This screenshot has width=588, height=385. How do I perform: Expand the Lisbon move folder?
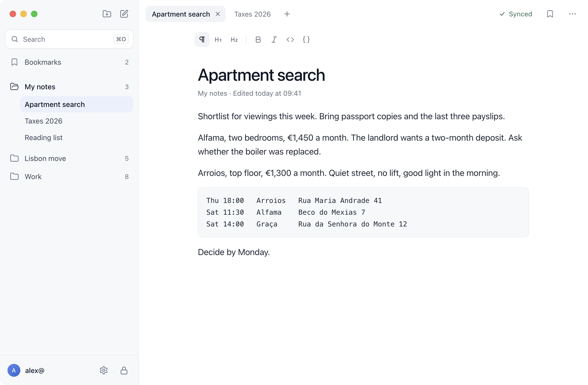pos(69,158)
